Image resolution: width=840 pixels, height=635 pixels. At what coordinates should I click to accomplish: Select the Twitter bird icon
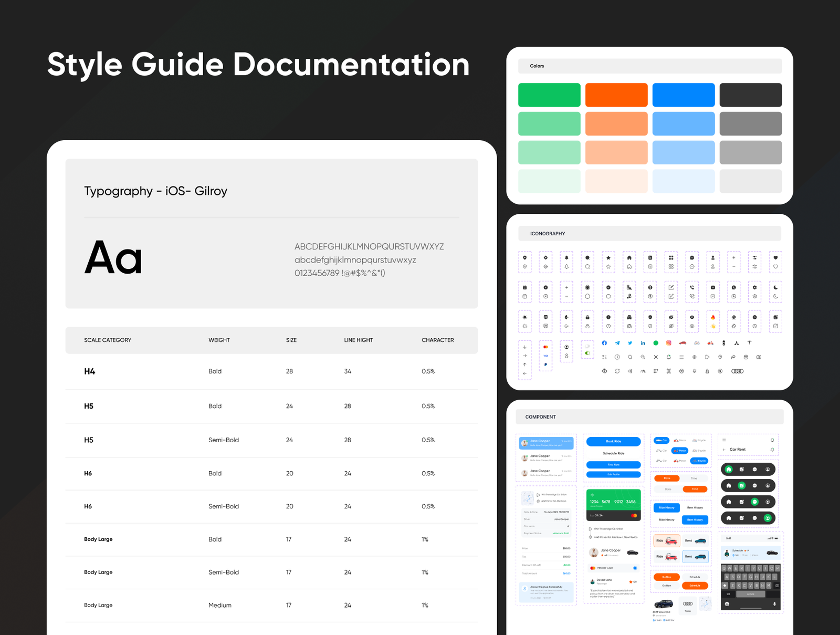point(630,343)
